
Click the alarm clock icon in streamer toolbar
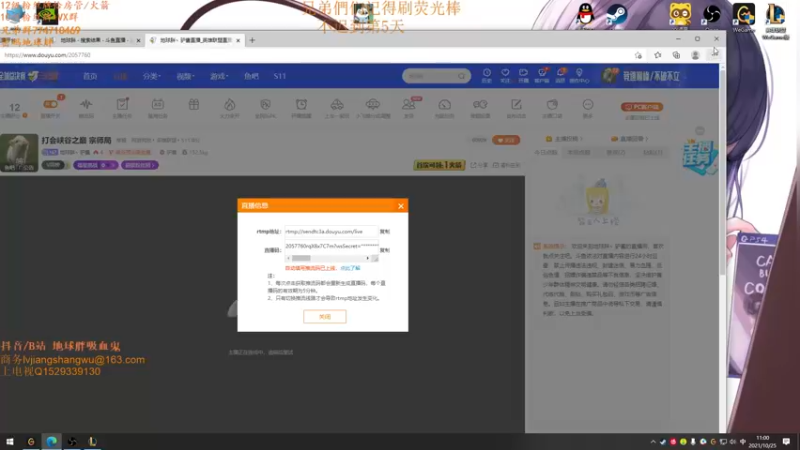click(x=302, y=105)
